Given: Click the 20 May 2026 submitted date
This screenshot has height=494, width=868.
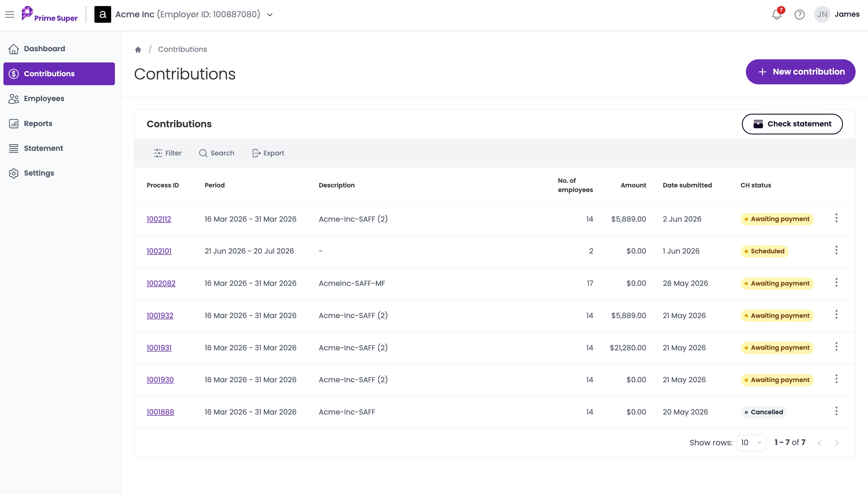Looking at the screenshot, I should coord(685,412).
